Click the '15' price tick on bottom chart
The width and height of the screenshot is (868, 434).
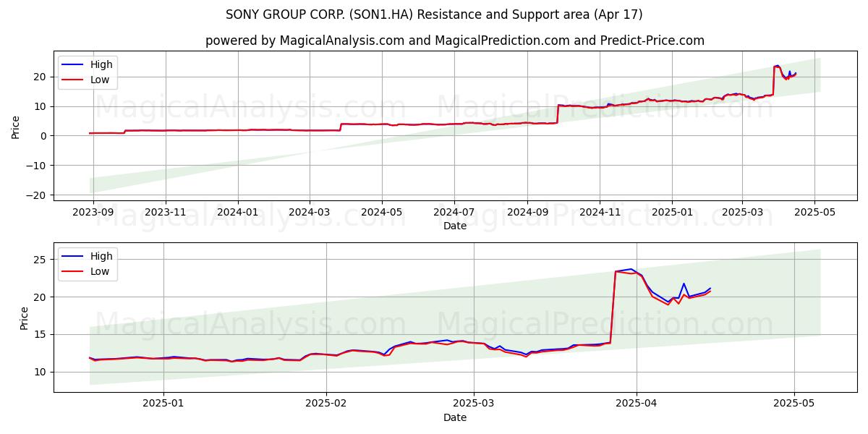coord(41,334)
